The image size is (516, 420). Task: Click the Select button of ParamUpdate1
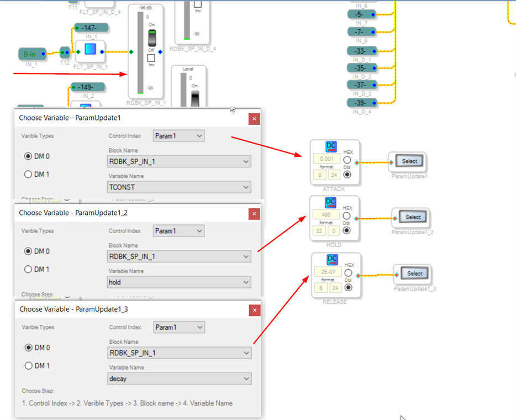point(409,161)
